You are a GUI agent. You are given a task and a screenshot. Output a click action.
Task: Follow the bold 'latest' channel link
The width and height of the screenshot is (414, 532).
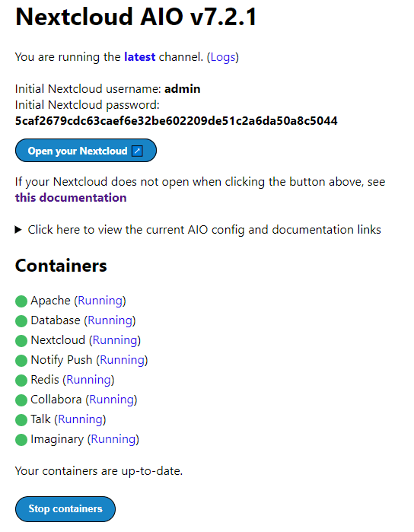pos(140,56)
